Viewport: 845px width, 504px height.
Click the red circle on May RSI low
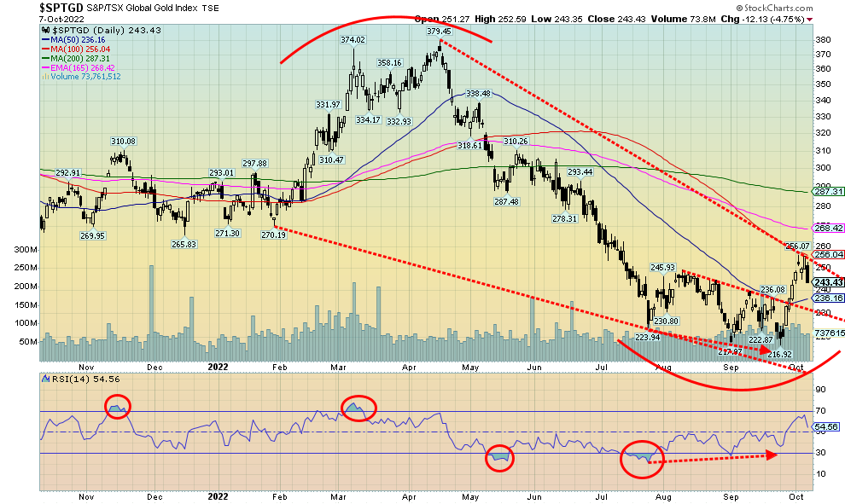[x=501, y=458]
